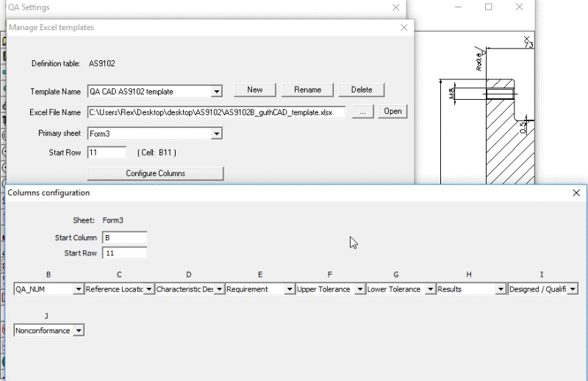This screenshot has height=381, width=588.
Task: Click the Configure Columns button
Action: 155,173
